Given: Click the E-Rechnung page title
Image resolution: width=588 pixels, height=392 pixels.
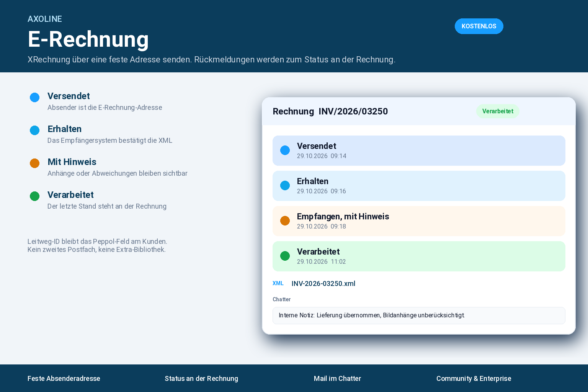Looking at the screenshot, I should click(x=88, y=39).
